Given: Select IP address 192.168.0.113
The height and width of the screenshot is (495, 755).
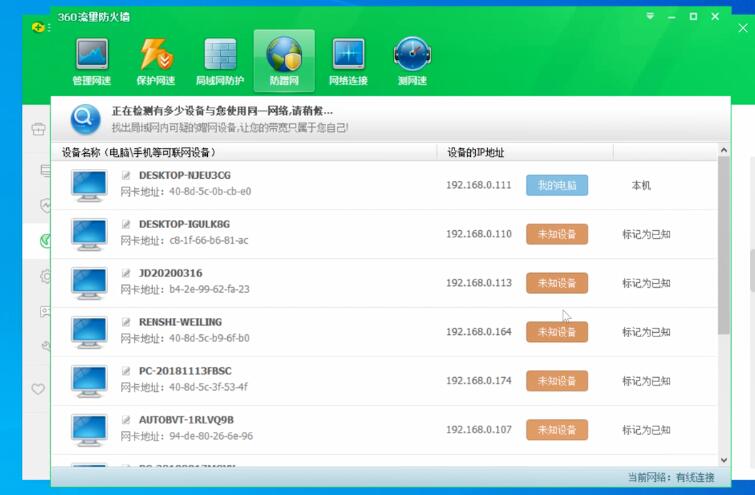Looking at the screenshot, I should (x=479, y=283).
